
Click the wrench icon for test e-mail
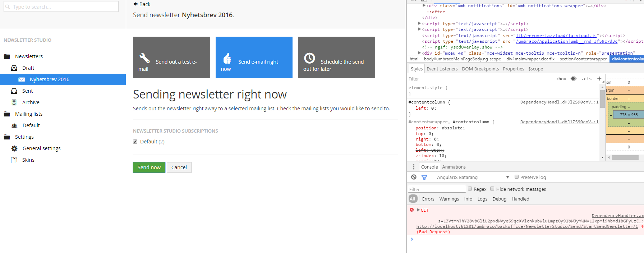coord(144,58)
